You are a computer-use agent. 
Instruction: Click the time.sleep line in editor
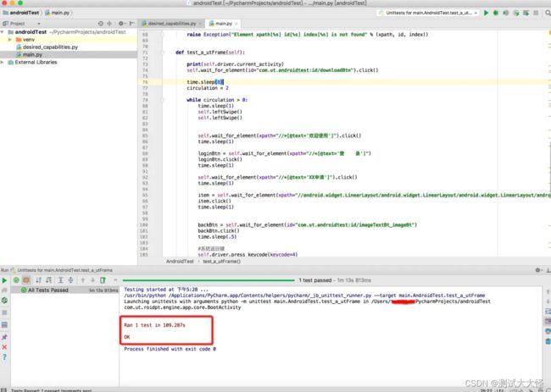point(205,82)
